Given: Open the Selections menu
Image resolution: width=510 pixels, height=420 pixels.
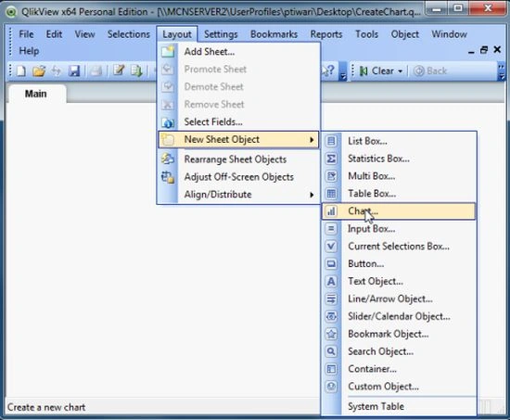Looking at the screenshot, I should [129, 34].
